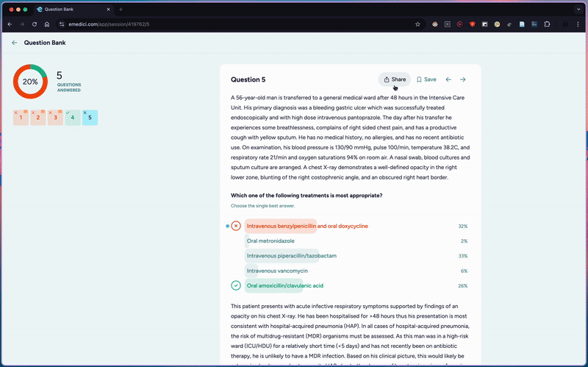Choose Oral metronidazole answer
The image size is (588, 367).
pos(270,241)
